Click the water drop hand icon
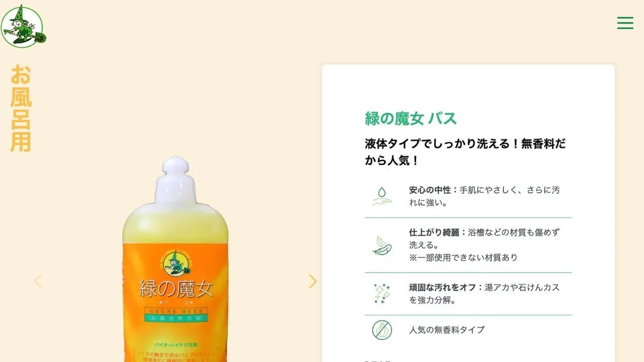 [x=382, y=196]
